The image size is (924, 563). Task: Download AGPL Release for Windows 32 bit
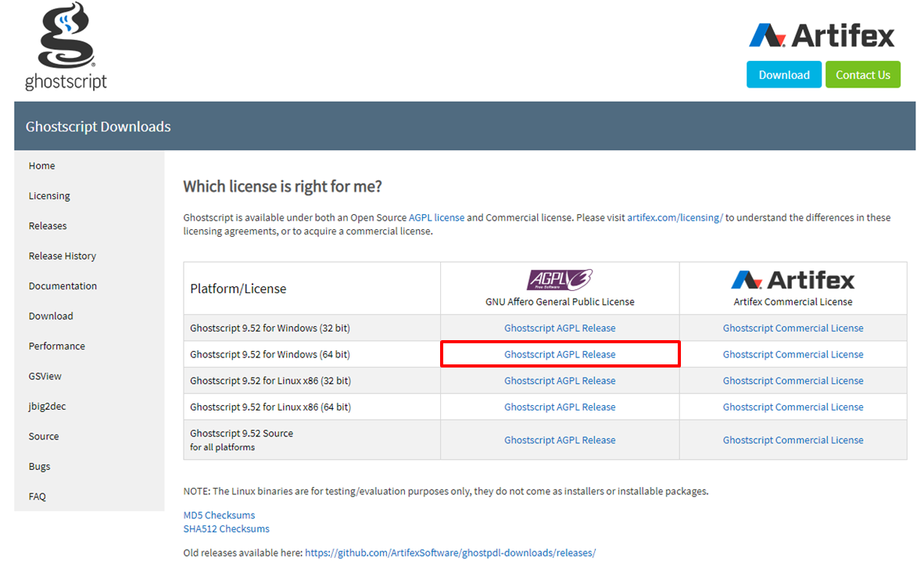point(559,328)
